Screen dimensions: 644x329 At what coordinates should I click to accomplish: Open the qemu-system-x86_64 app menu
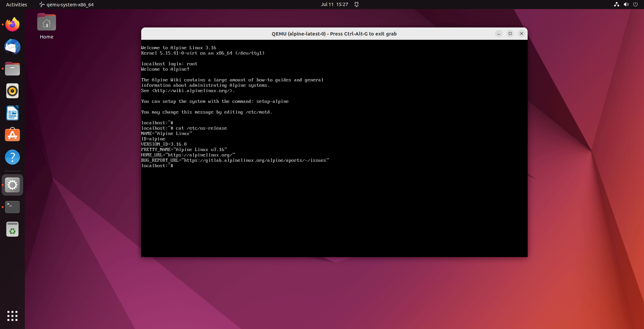click(x=66, y=4)
